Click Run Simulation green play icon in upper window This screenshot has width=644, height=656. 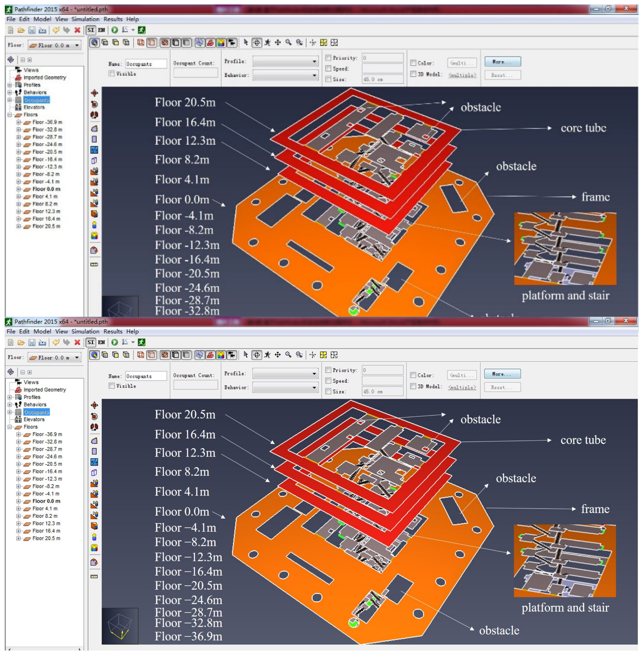click(115, 30)
